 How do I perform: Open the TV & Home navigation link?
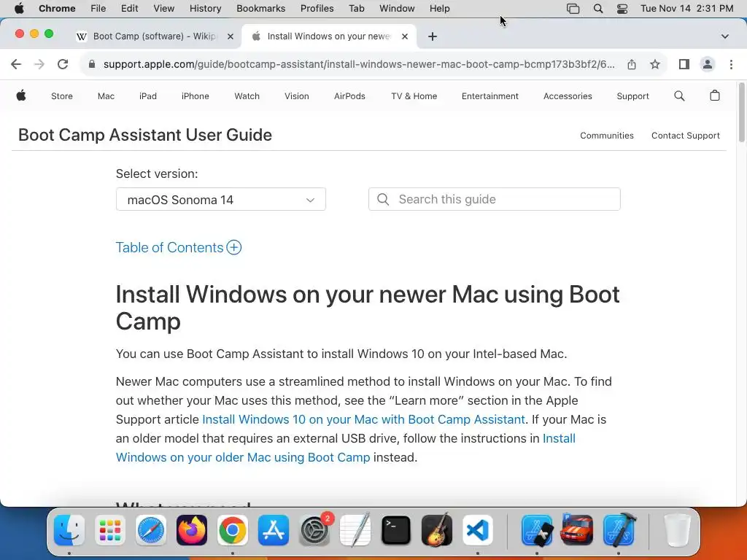click(x=414, y=96)
